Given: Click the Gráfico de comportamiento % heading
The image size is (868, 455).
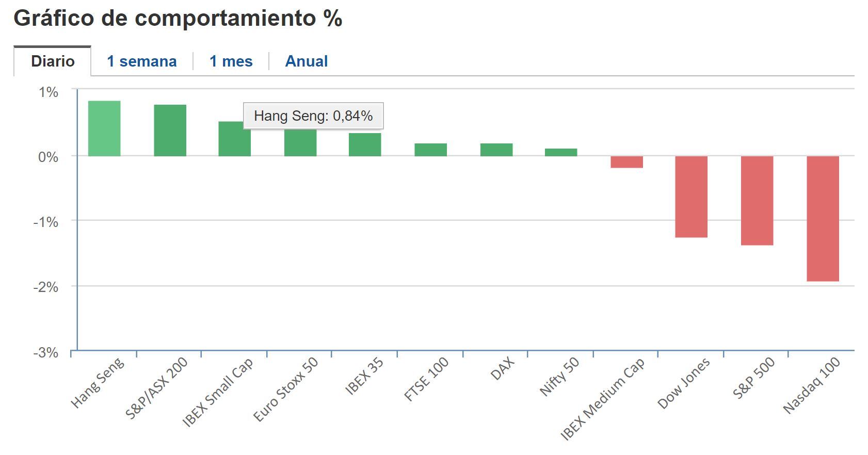Looking at the screenshot, I should click(178, 19).
